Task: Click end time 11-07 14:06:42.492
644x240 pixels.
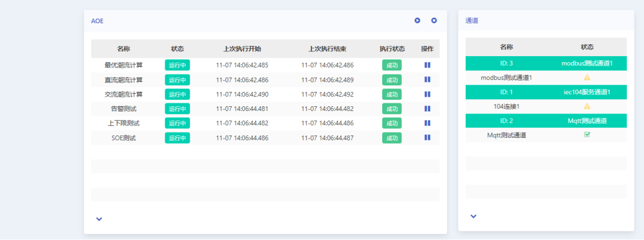Action: pos(327,94)
